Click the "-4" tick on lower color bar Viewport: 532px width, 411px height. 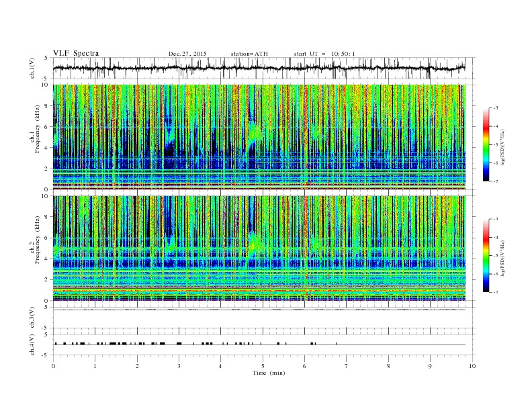point(496,237)
